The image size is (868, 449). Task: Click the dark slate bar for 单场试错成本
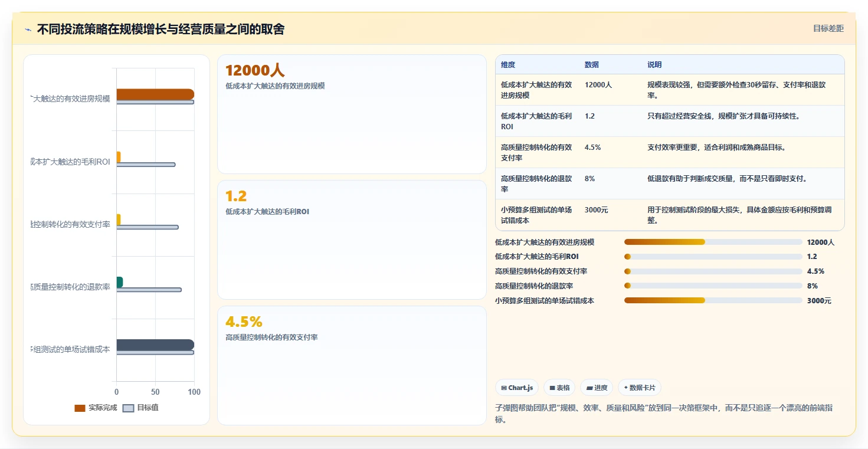(x=155, y=345)
